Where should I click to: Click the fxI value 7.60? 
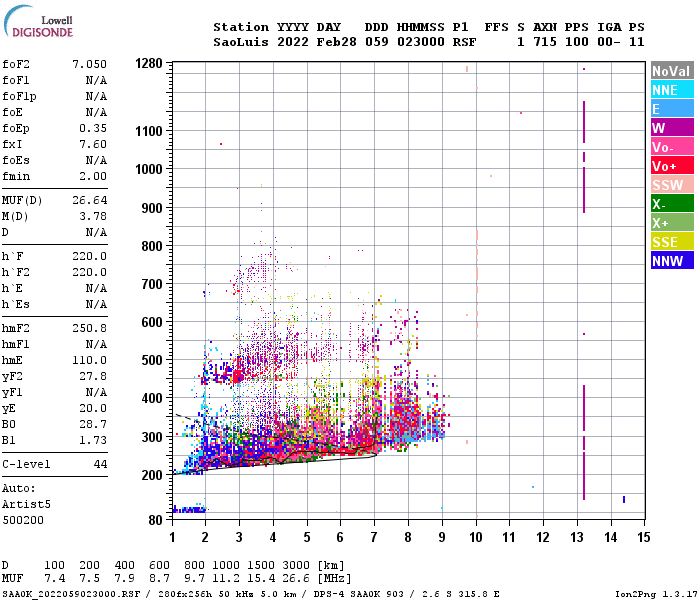tap(93, 144)
